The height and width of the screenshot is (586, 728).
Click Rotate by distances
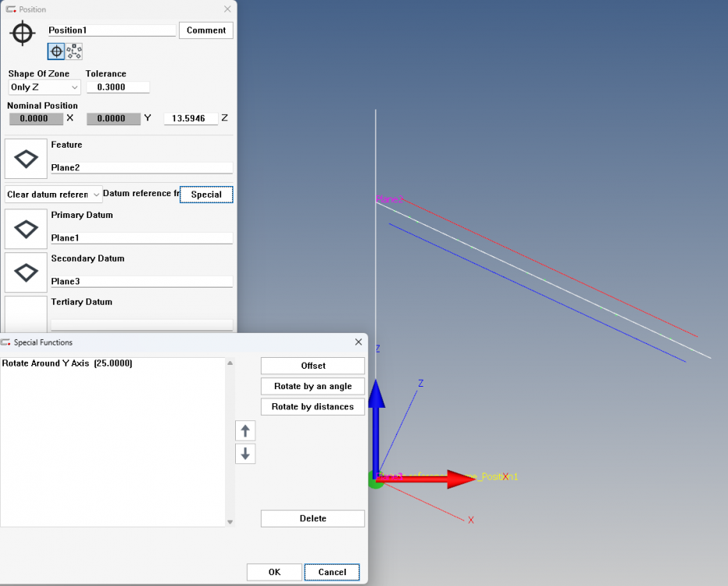312,406
